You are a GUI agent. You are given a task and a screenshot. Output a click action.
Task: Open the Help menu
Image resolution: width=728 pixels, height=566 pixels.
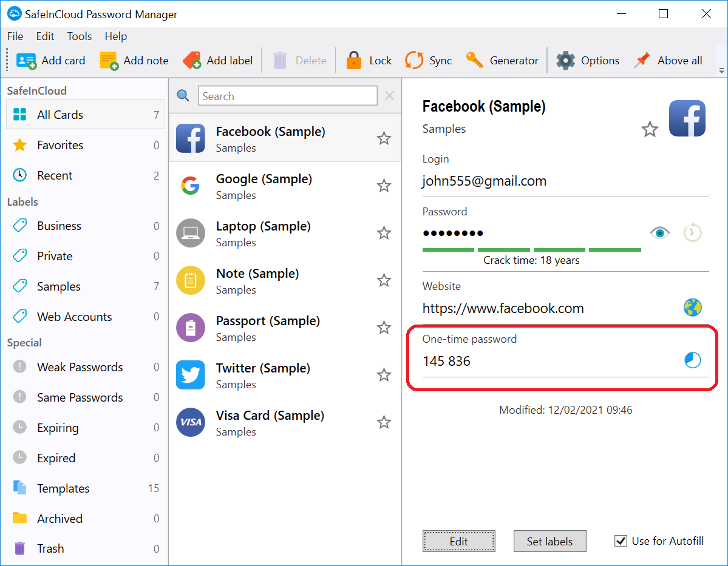(x=115, y=36)
